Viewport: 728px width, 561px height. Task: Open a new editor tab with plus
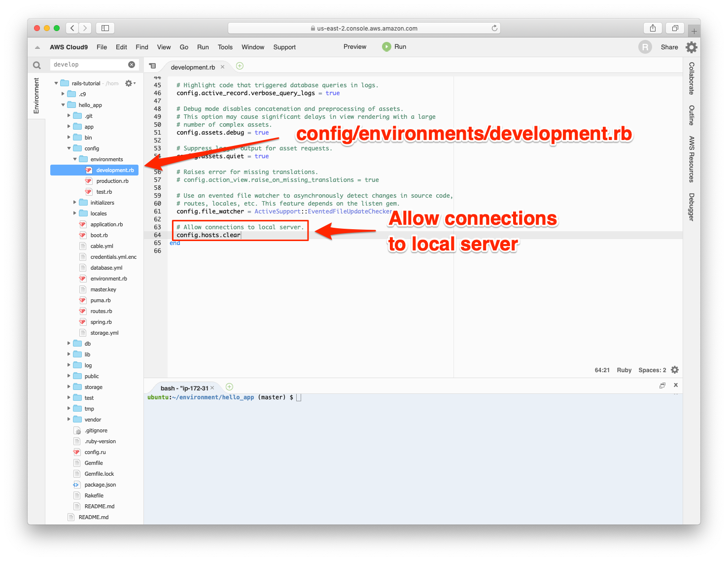pos(240,66)
